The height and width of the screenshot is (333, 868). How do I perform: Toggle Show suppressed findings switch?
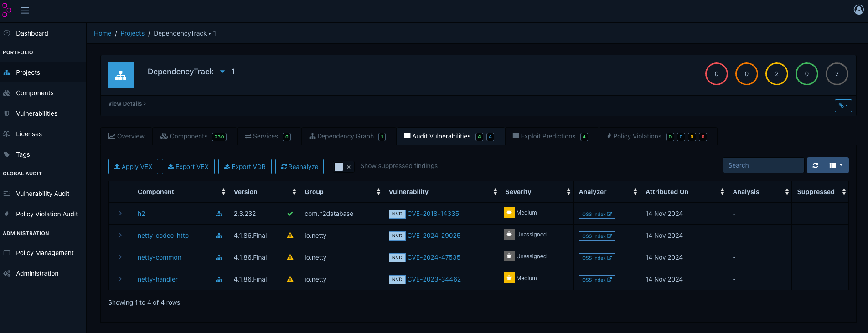(343, 167)
